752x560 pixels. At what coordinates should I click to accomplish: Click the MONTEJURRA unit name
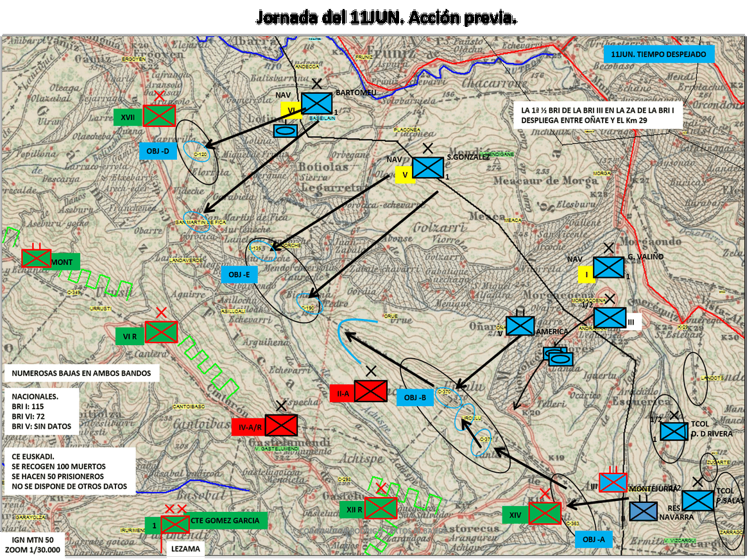[652, 489]
